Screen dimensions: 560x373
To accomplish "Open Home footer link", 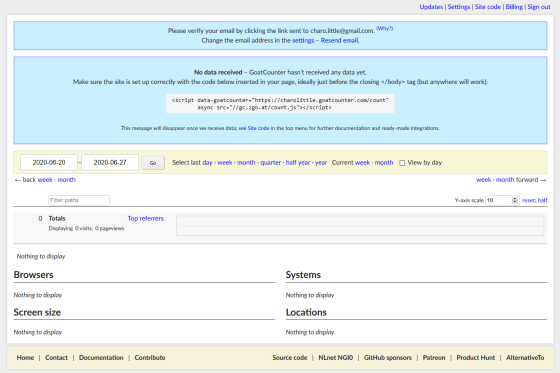I will coord(25,358).
